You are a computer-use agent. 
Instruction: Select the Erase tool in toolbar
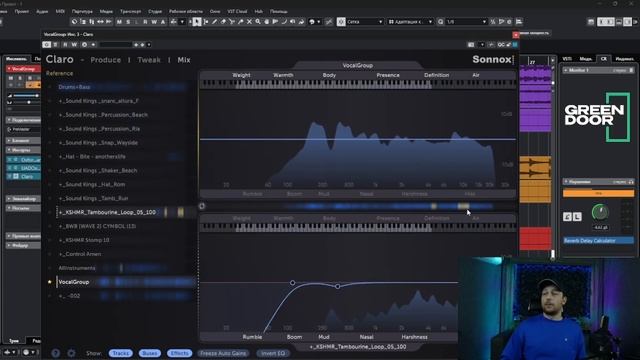(223, 22)
